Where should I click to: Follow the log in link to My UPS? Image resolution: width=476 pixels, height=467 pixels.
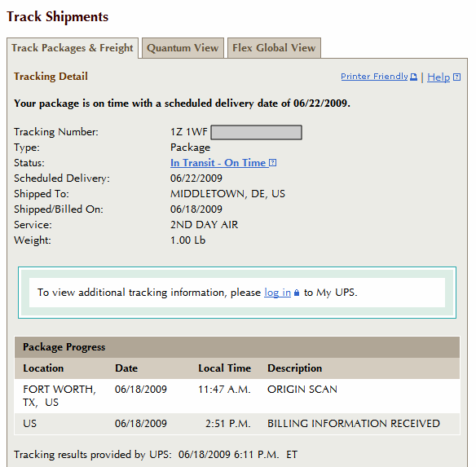(x=277, y=293)
